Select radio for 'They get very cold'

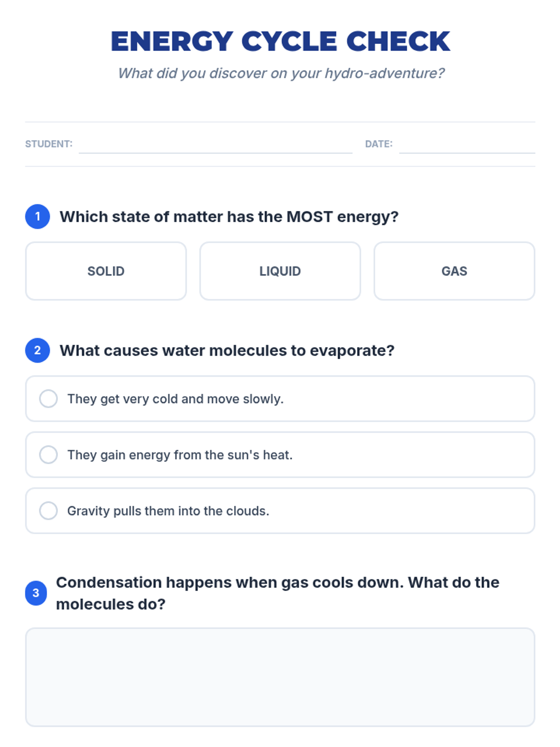(49, 399)
